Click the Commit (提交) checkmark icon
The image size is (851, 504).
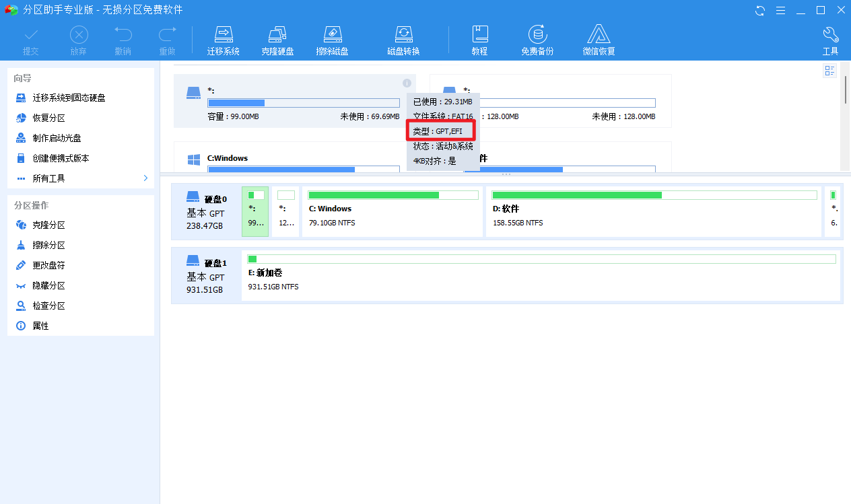click(x=31, y=38)
